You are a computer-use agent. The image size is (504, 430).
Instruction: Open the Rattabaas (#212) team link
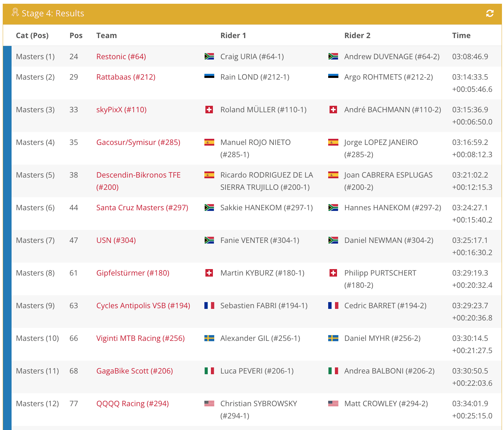(126, 77)
